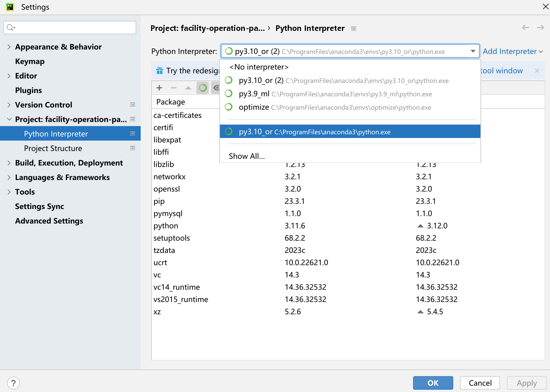
Task: Click the help question mark button
Action: pyautogui.click(x=13, y=383)
